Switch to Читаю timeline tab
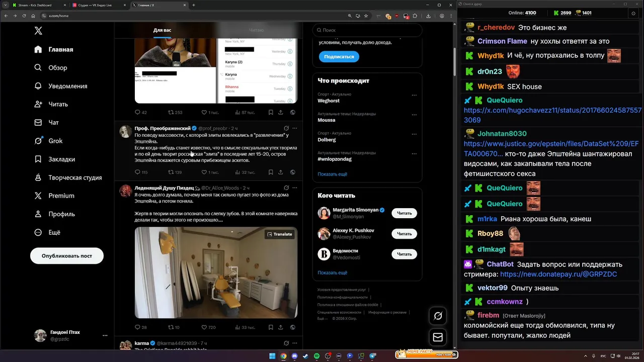 pos(256,30)
